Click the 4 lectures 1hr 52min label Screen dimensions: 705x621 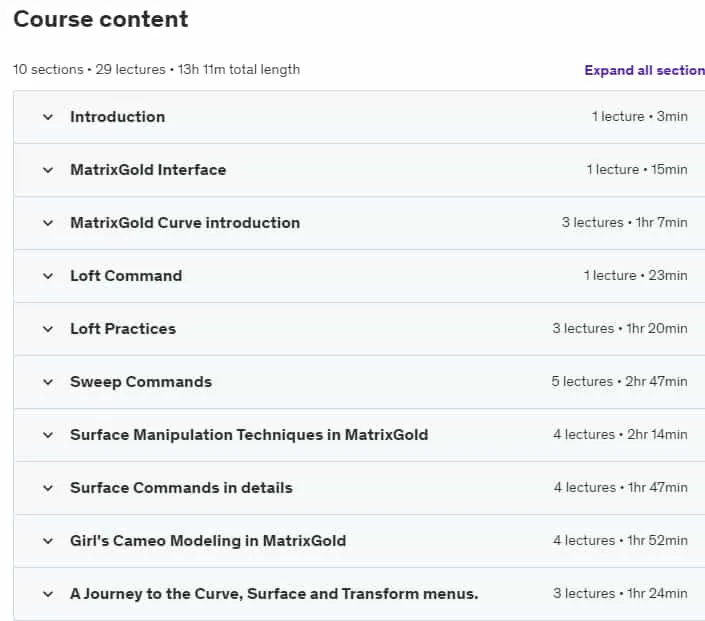click(x=620, y=540)
